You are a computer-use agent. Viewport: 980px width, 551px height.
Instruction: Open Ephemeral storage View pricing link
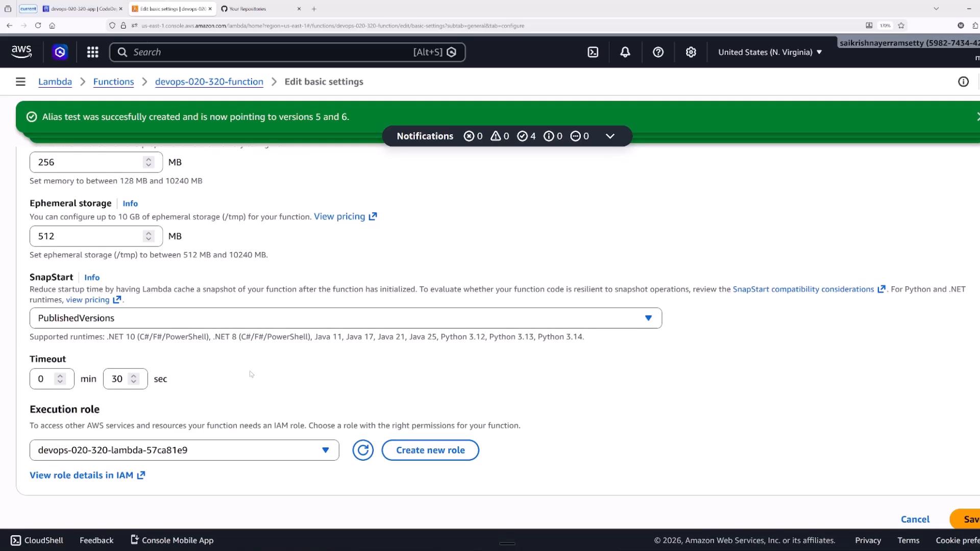click(346, 216)
